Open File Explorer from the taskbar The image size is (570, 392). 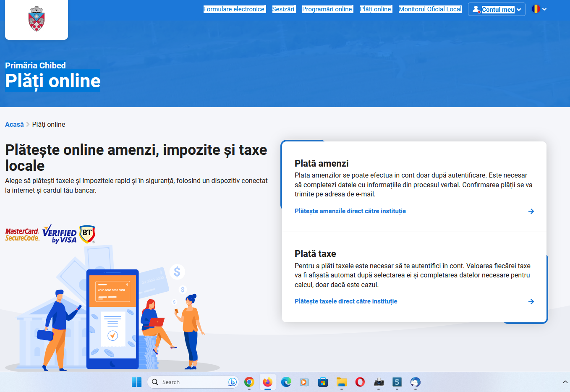tap(341, 382)
